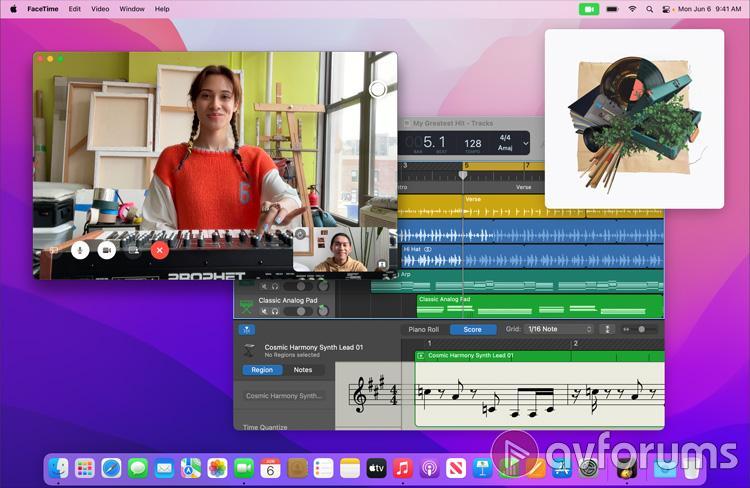
Task: Open Control Center from the menu bar
Action: [665, 9]
